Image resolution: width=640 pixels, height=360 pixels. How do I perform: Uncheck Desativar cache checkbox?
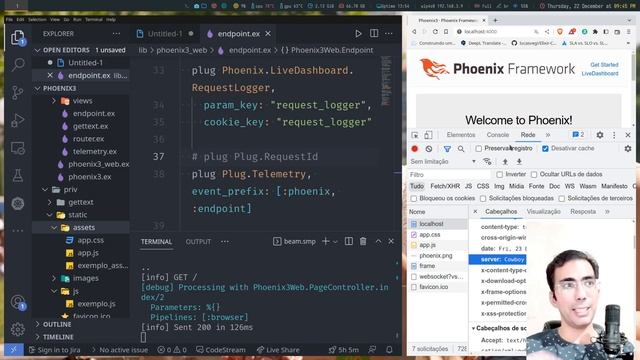[x=545, y=149]
